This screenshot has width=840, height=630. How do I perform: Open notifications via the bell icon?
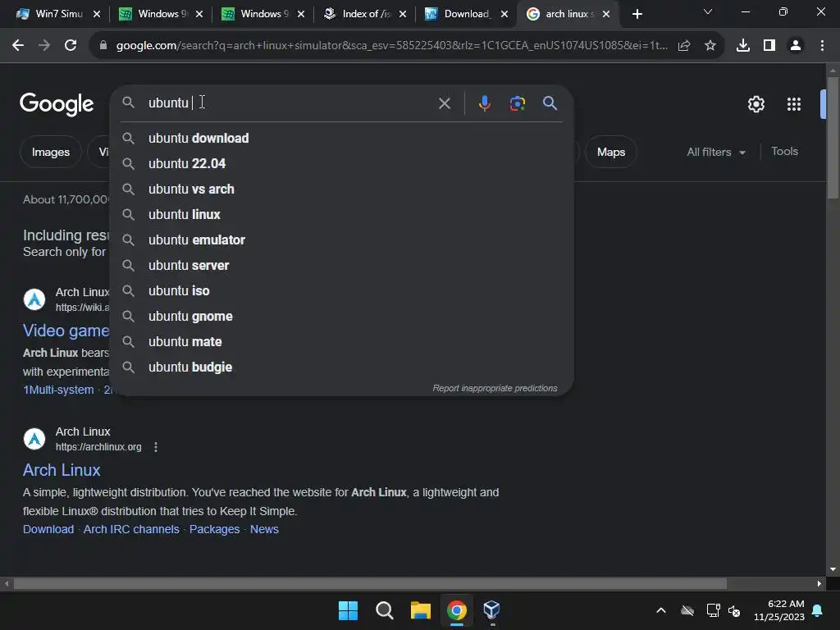tap(818, 610)
